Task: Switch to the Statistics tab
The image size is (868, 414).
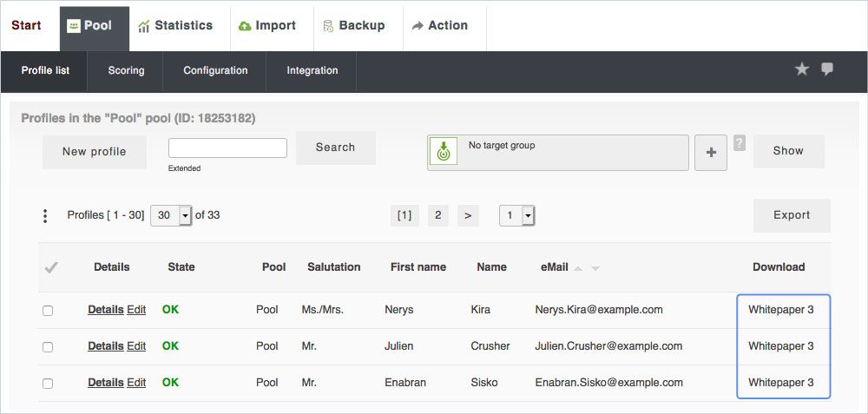Action: click(175, 26)
